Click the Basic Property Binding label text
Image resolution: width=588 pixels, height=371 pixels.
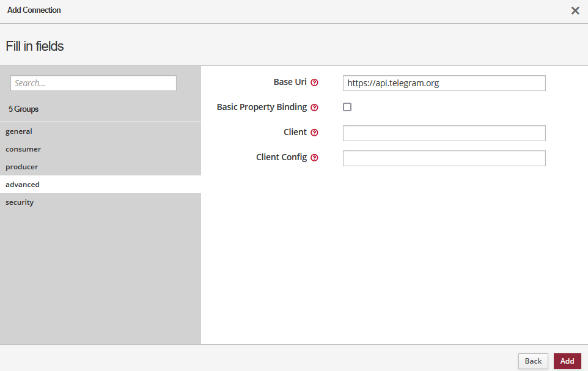[262, 107]
